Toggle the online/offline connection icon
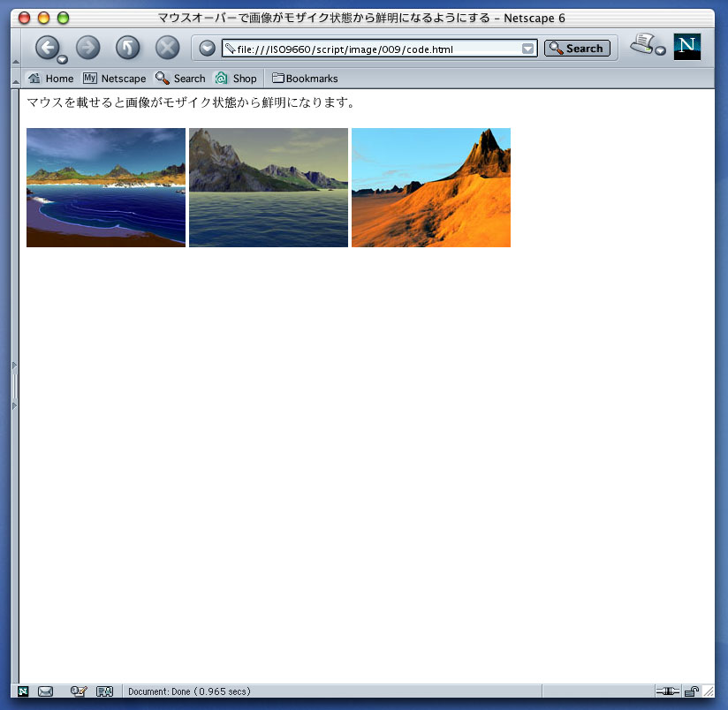 (668, 691)
